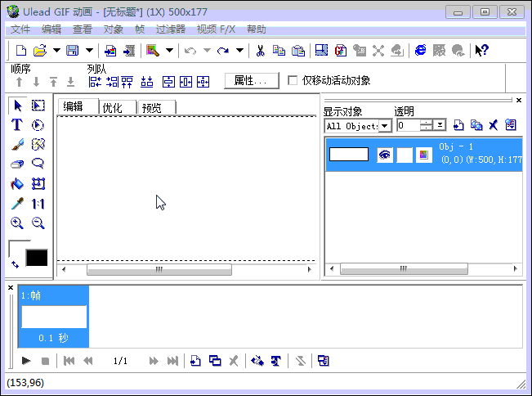The height and width of the screenshot is (396, 532).
Task: Click the 属性... button
Action: point(251,81)
